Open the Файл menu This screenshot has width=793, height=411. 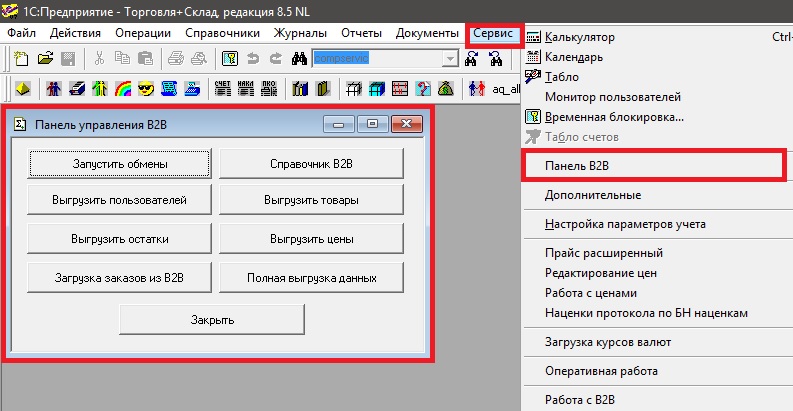pos(21,33)
